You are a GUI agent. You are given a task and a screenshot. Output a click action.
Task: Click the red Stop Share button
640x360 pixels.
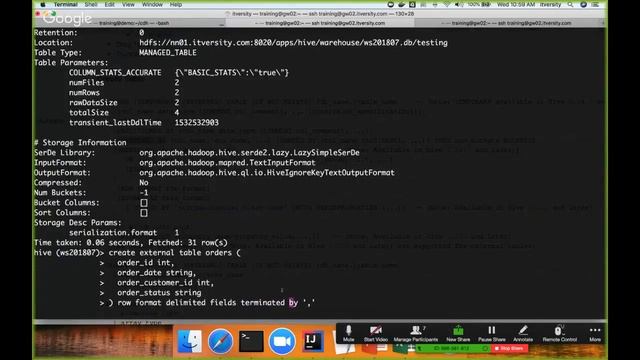(x=509, y=349)
